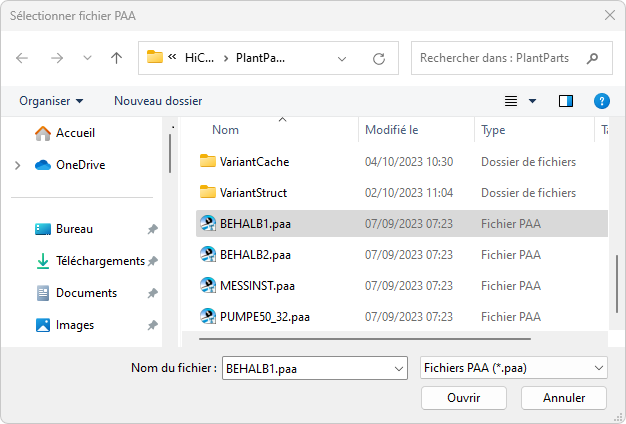Refresh the PlantParts folder view
Screen dimensions: 626x424
tap(379, 58)
